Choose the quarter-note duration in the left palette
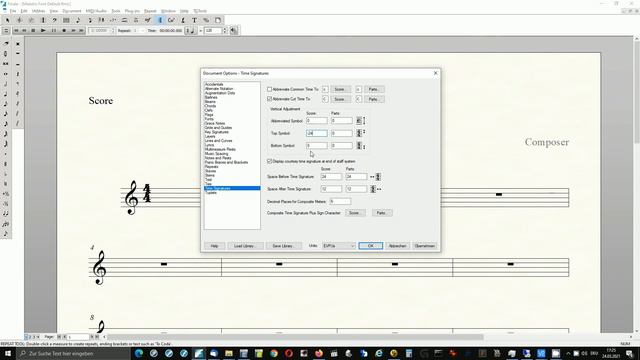 6,94
